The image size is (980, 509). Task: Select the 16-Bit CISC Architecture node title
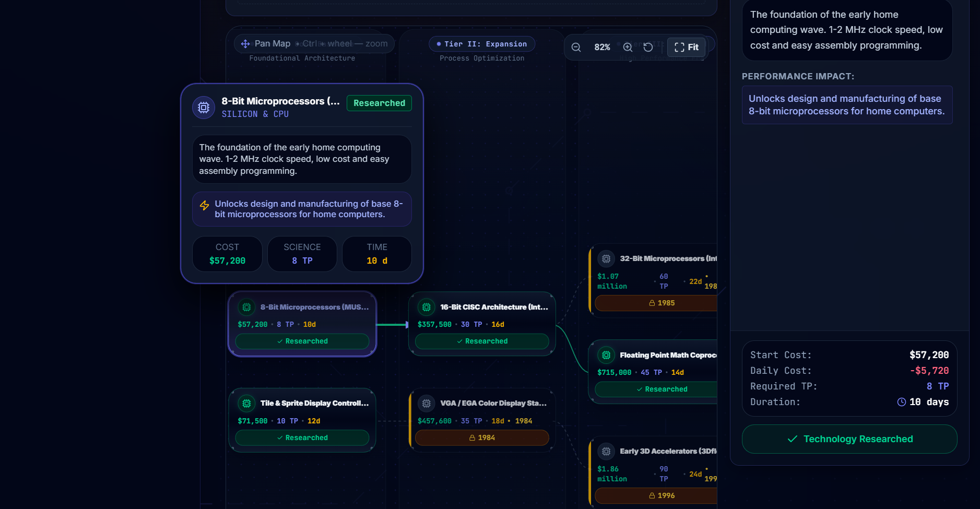(494, 307)
